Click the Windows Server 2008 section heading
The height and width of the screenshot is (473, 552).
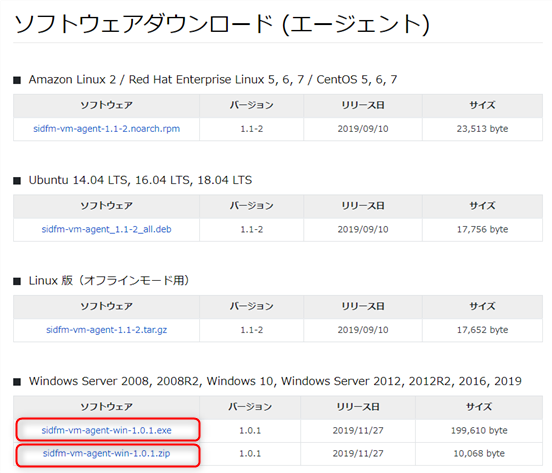(275, 381)
